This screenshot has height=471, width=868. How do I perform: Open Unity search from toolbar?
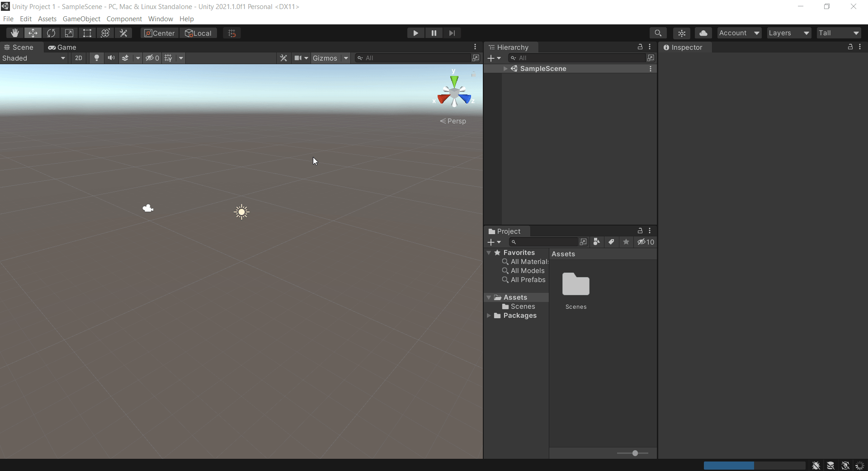658,33
